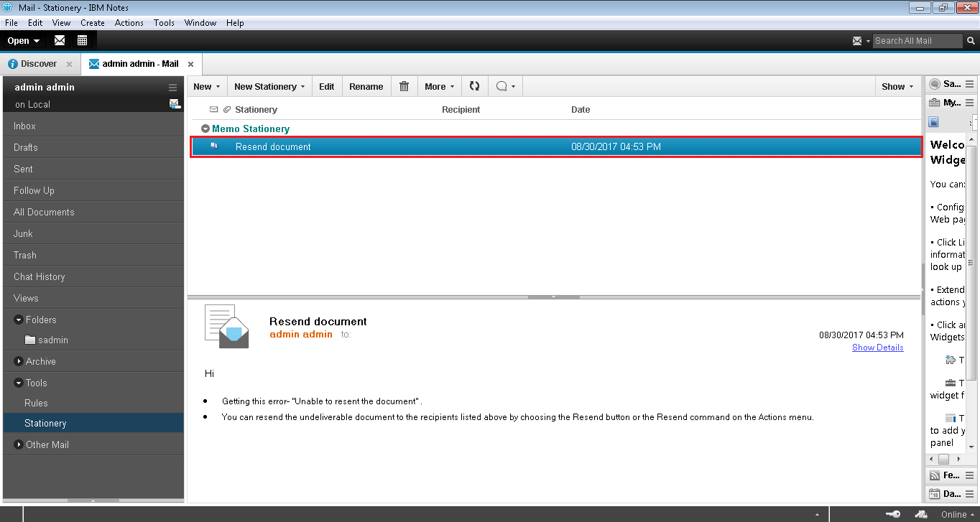The width and height of the screenshot is (980, 522).
Task: Click the Show Details link
Action: tap(878, 348)
